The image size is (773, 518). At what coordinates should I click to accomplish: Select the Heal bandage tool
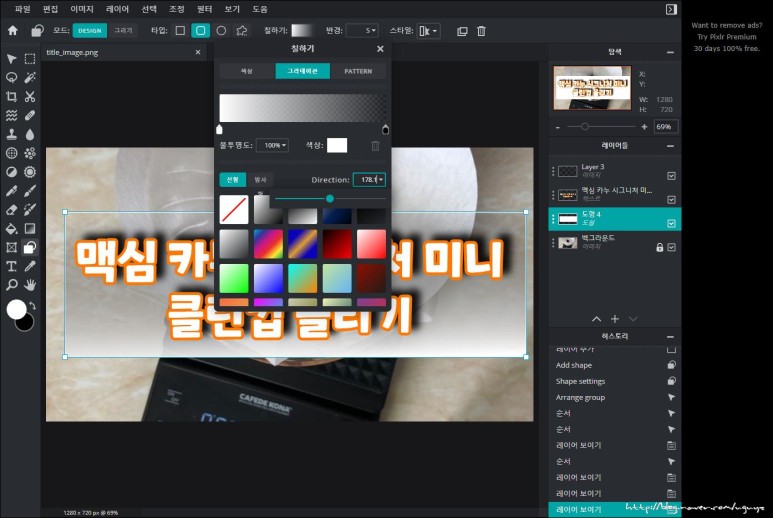30,115
